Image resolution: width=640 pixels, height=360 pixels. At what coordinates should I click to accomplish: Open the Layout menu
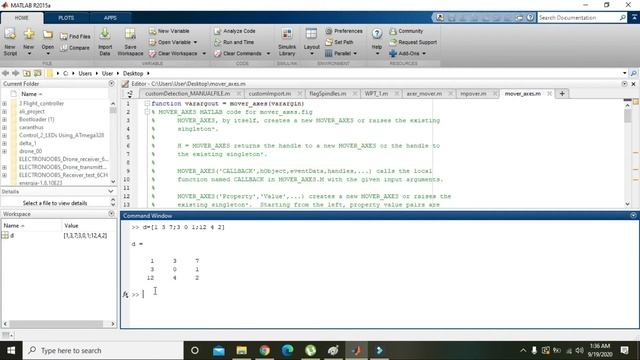point(311,42)
